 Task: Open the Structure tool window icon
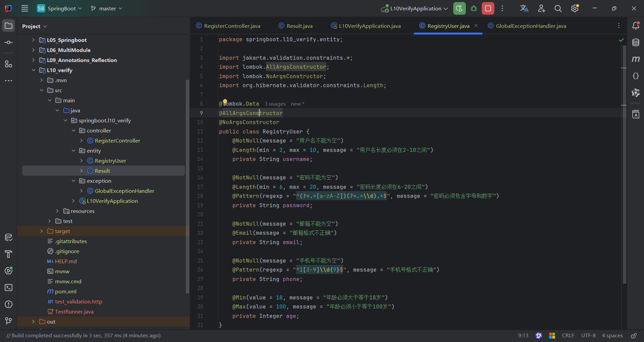click(9, 64)
